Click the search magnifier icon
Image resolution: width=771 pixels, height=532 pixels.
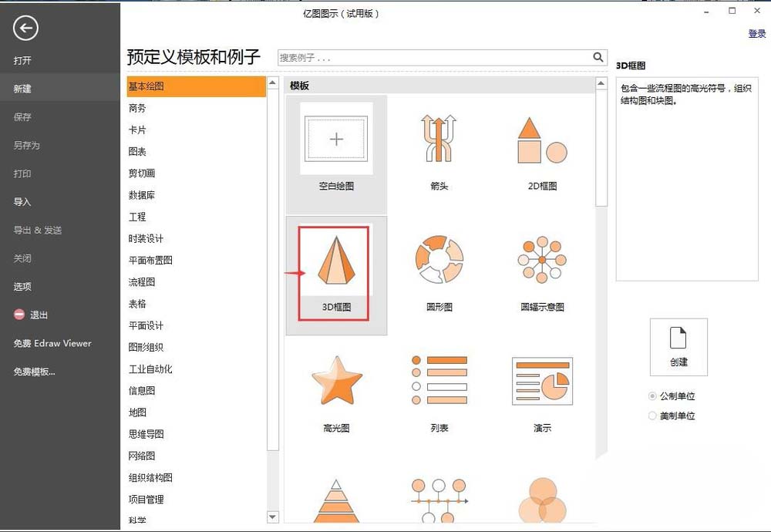pyautogui.click(x=598, y=58)
